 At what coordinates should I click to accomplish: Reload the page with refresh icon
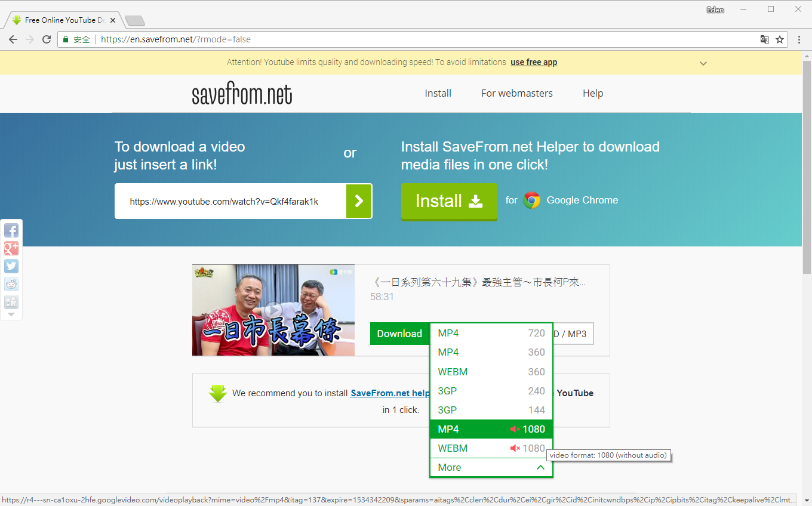click(x=47, y=39)
